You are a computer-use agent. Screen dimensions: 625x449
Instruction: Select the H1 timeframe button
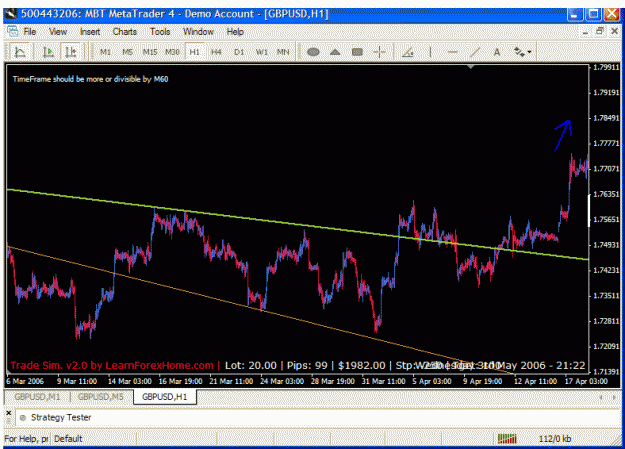click(x=195, y=52)
